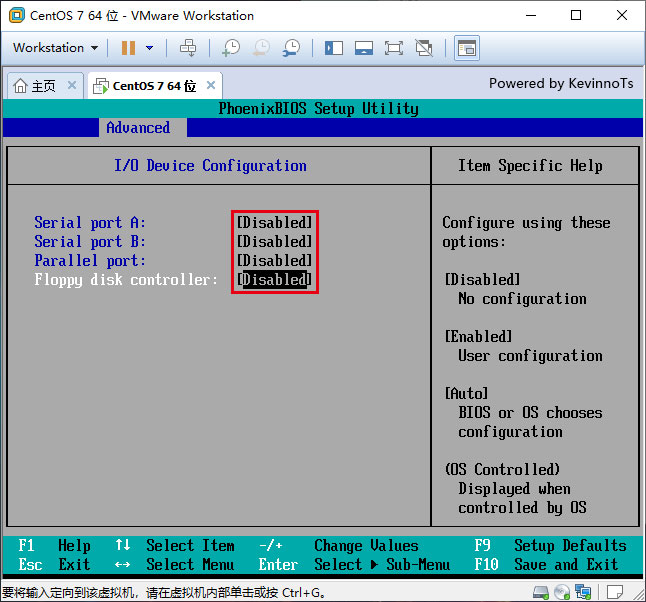Take a snapshot of the virtual machine
The width and height of the screenshot is (646, 602).
[231, 48]
